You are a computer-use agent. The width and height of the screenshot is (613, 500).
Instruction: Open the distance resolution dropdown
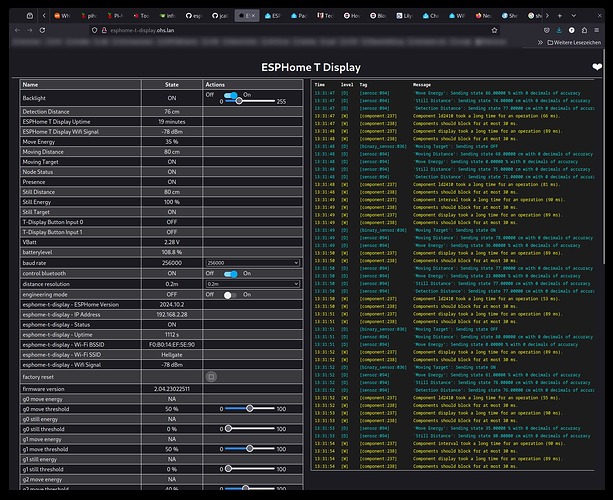pyautogui.click(x=250, y=284)
